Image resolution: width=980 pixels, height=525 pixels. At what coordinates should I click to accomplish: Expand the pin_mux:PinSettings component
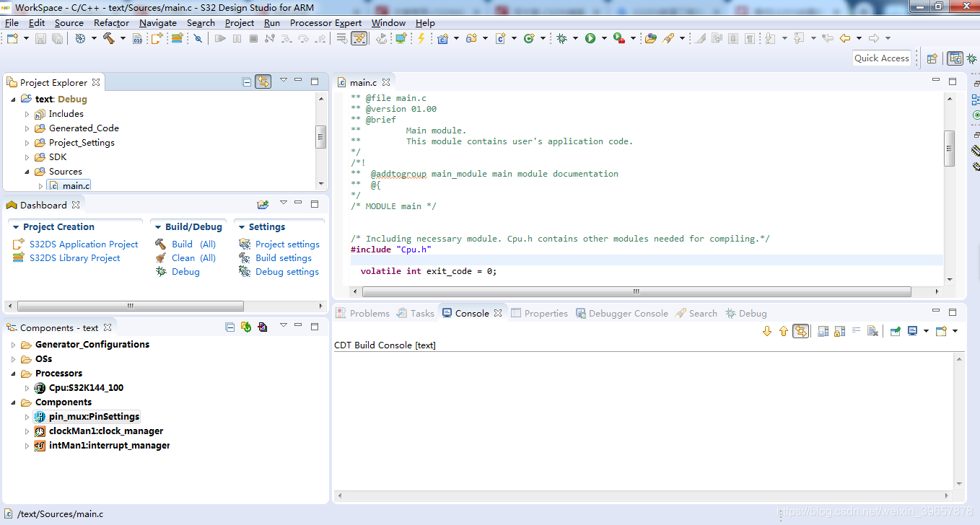(x=27, y=417)
